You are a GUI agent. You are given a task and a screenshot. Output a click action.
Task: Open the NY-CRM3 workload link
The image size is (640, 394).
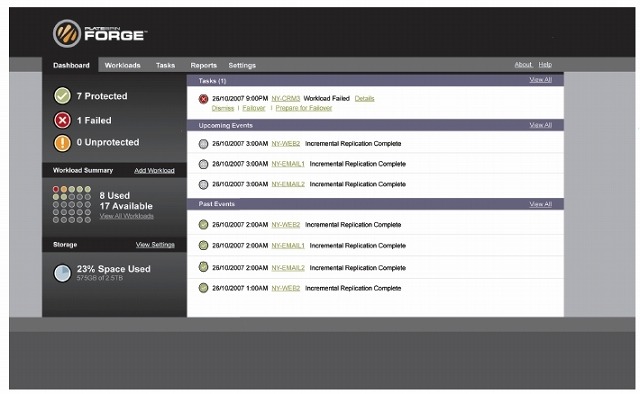[286, 98]
